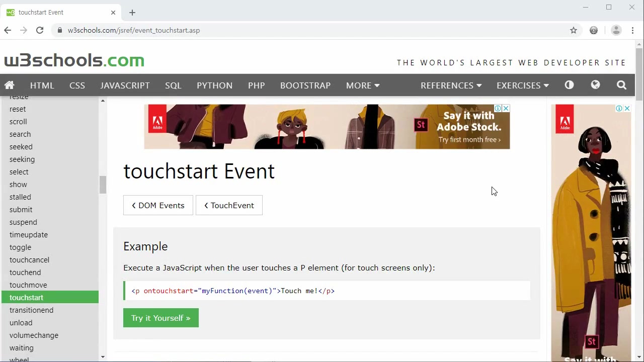Go back to previous page
Viewport: 644px width, 362px height.
tap(8, 30)
